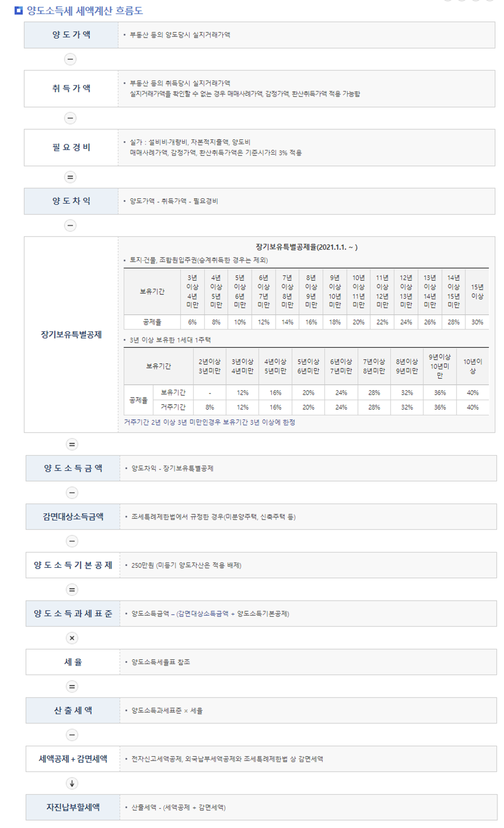
Task: Click the 30% deduction rate cell
Action: [x=477, y=322]
